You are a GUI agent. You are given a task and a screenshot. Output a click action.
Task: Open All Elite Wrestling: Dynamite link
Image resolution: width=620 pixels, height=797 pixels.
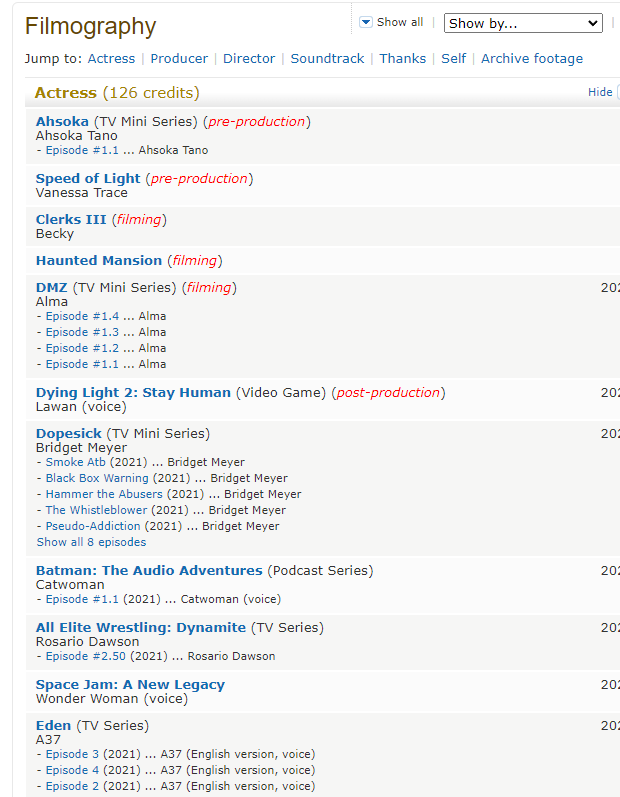[140, 627]
